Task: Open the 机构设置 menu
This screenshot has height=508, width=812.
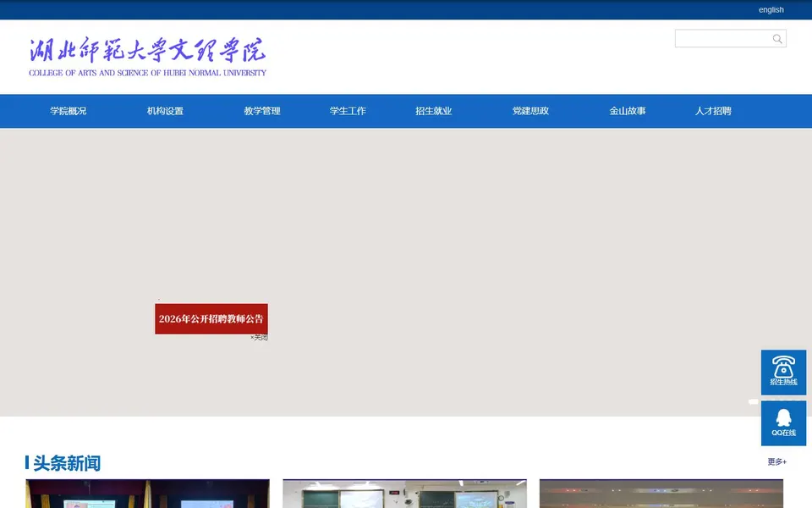Action: [165, 111]
